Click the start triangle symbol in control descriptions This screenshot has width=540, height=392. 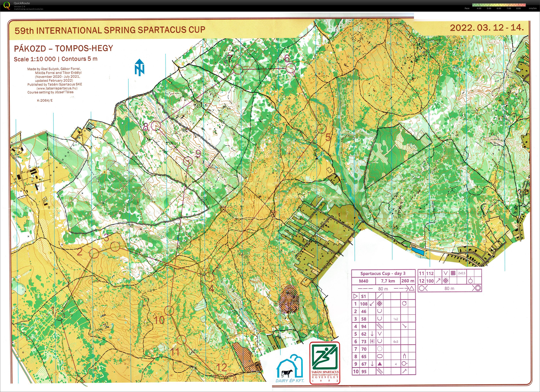355,296
